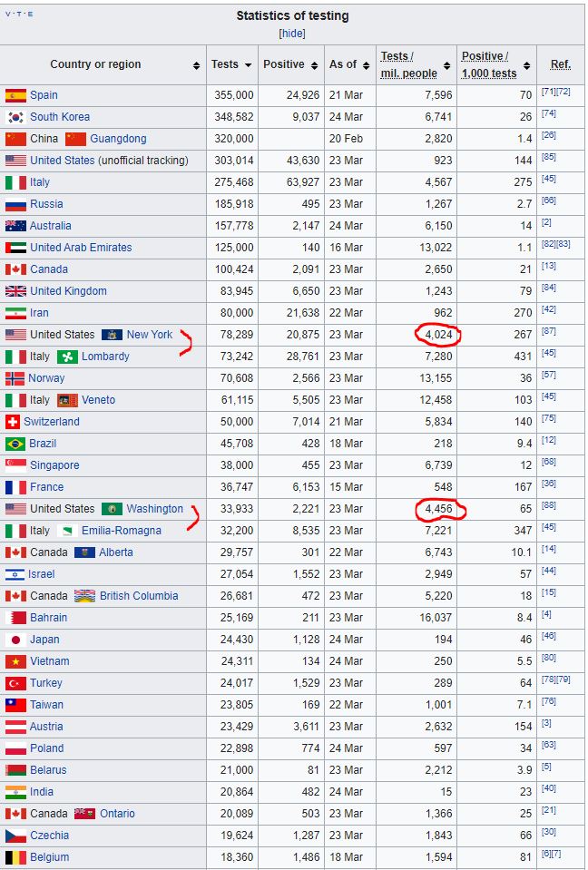Viewport: 588px width, 870px height.
Task: Click the Czechia flag icon
Action: point(15,836)
